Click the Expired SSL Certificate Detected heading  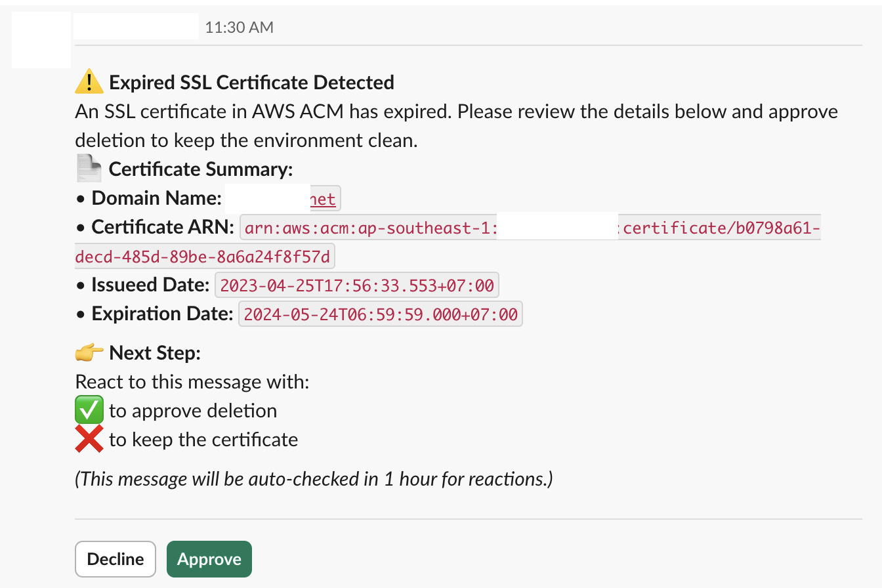251,83
